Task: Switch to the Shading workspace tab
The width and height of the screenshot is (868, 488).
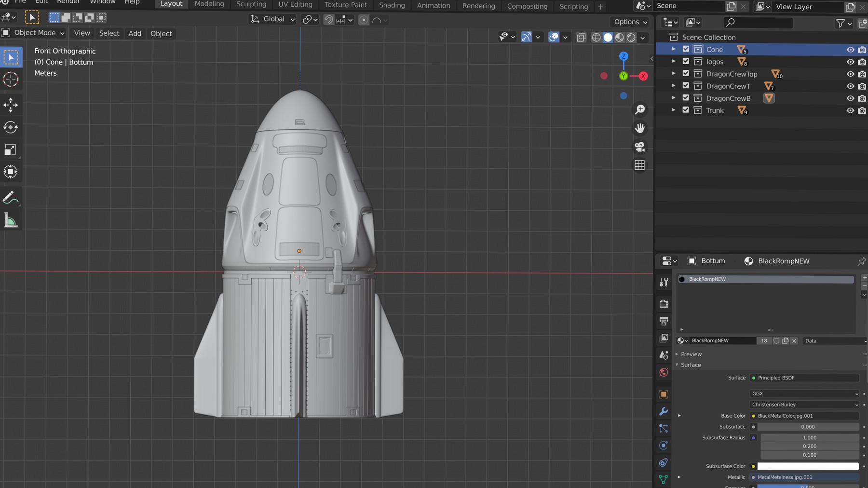Action: 392,5
